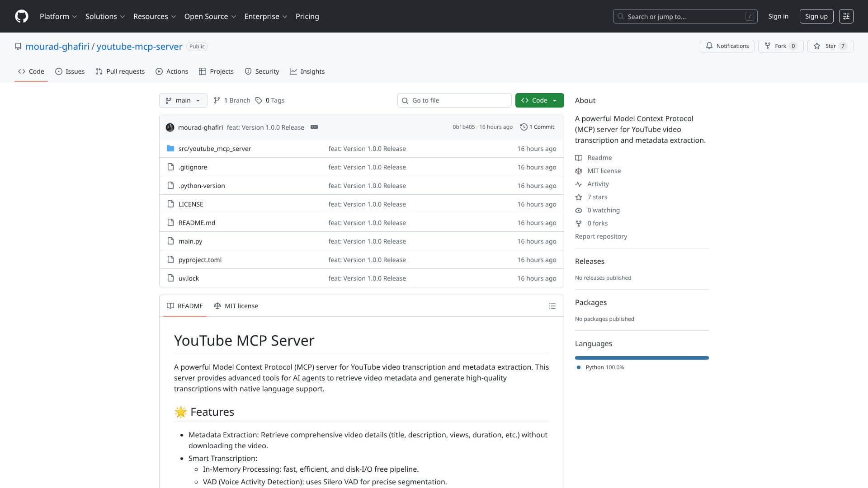
Task: Expand commit message ellipsis icon
Action: click(314, 127)
